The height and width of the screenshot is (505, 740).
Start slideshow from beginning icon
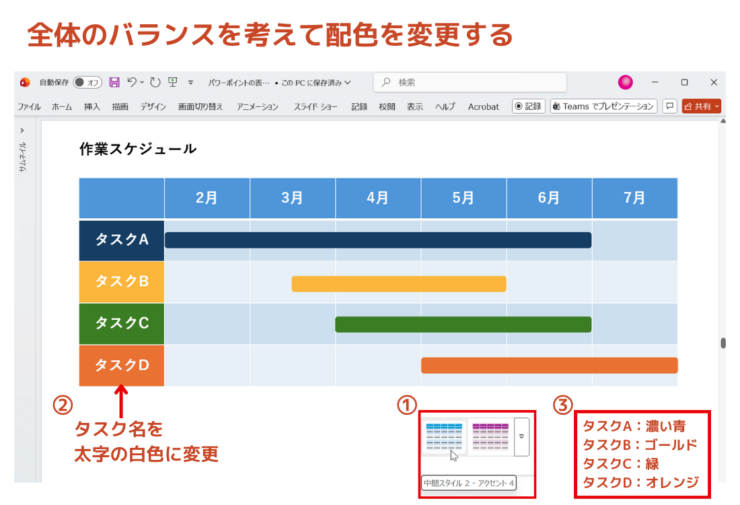click(173, 82)
